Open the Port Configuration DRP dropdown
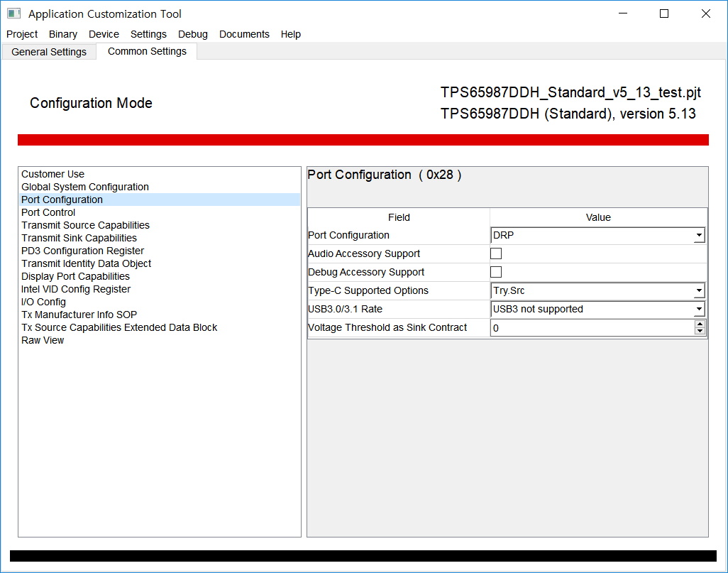The height and width of the screenshot is (573, 728). point(598,235)
